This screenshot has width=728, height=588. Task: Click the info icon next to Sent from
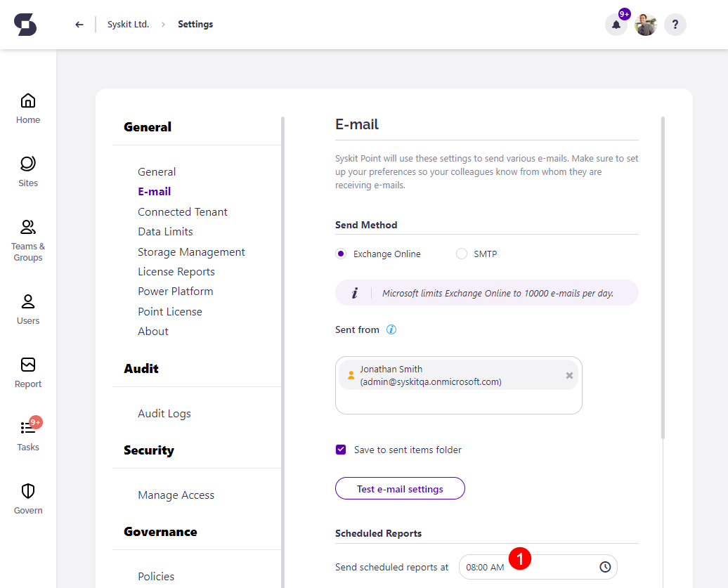click(x=392, y=329)
